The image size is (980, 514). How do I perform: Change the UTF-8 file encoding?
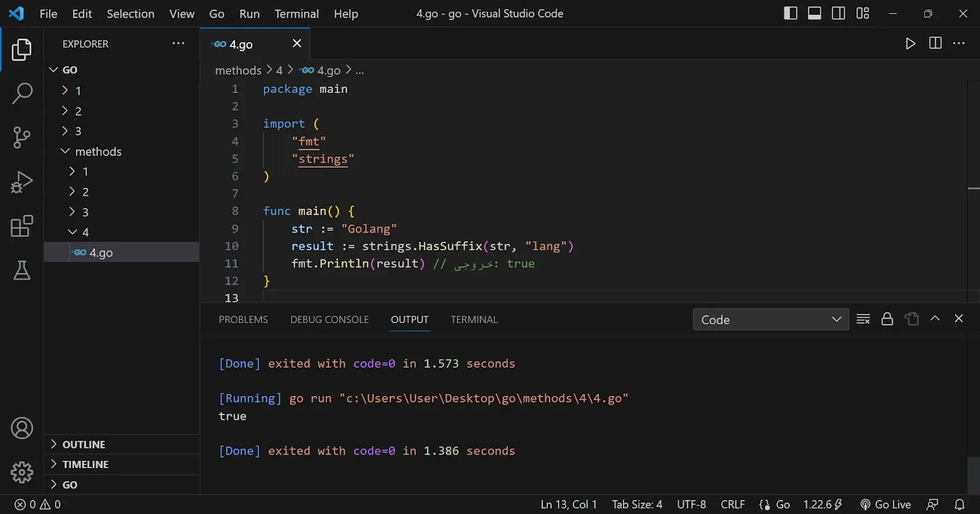(x=692, y=505)
